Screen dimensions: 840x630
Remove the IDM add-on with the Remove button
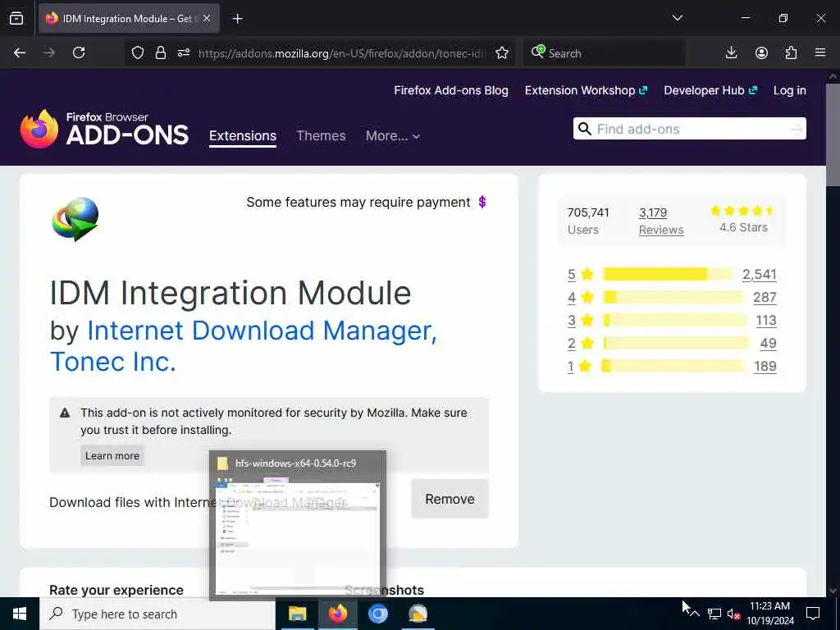tap(450, 499)
